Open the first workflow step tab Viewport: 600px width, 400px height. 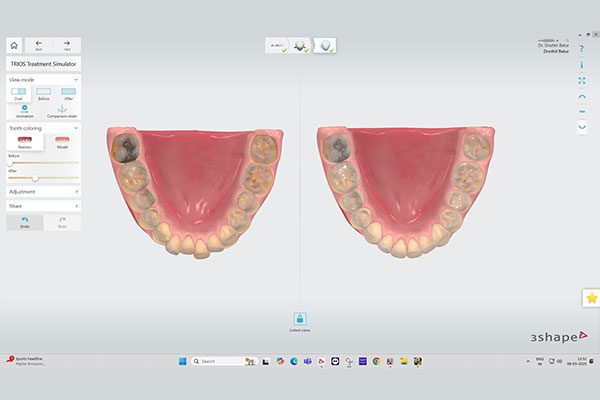pyautogui.click(x=277, y=46)
